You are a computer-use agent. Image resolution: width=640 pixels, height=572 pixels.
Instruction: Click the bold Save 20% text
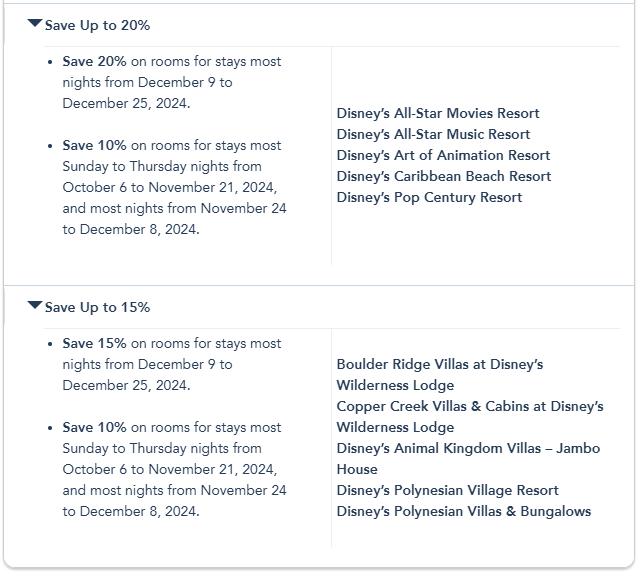point(94,61)
